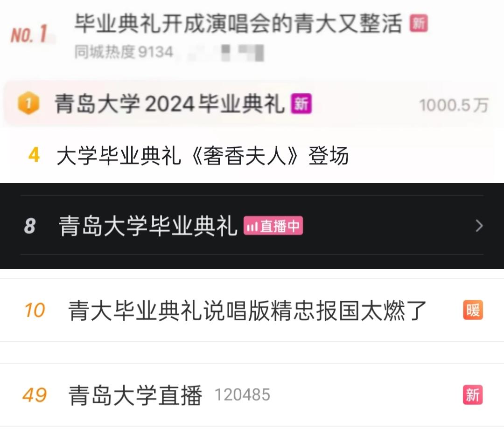Click the 1000.5万 heat count
The width and height of the screenshot is (504, 435).
pos(454,105)
